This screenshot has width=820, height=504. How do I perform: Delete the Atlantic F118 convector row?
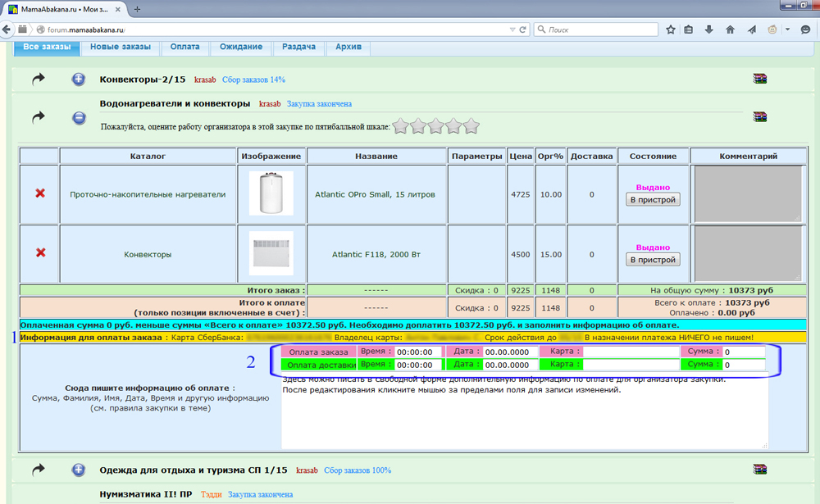click(39, 253)
